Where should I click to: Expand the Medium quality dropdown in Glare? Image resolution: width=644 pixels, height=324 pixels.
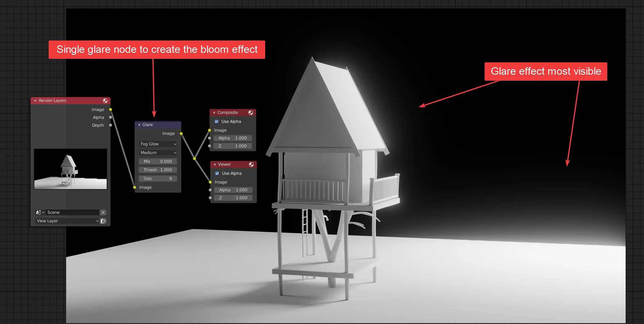click(x=157, y=152)
